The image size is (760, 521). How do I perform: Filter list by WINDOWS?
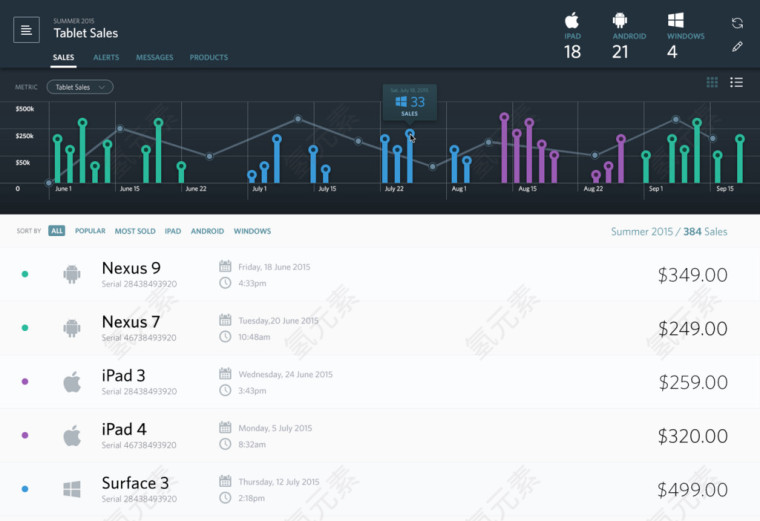tap(253, 231)
